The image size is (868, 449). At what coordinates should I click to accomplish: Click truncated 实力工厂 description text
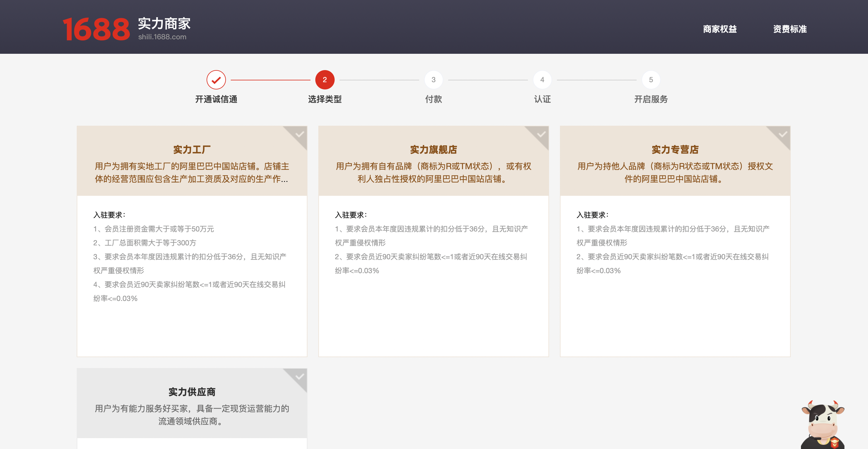192,173
